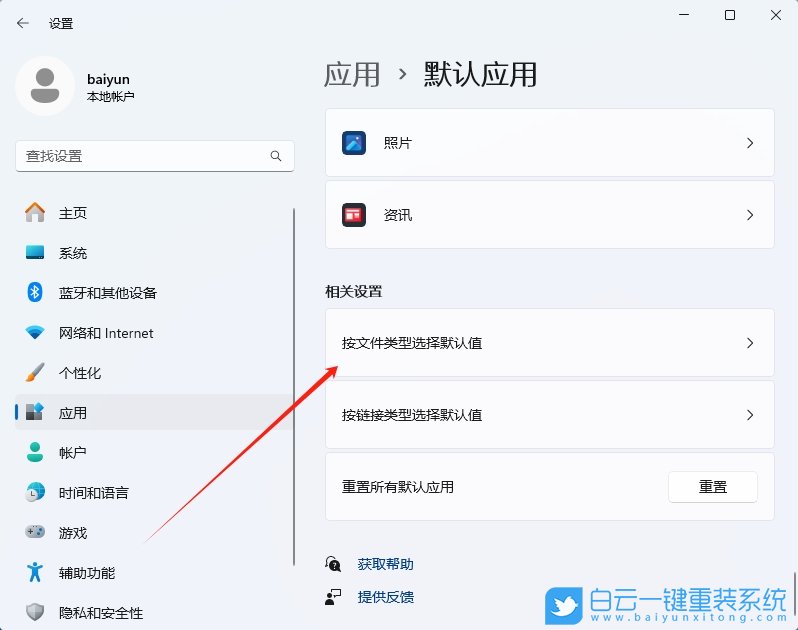
Task: Open the 获取帮助 link
Action: (385, 564)
